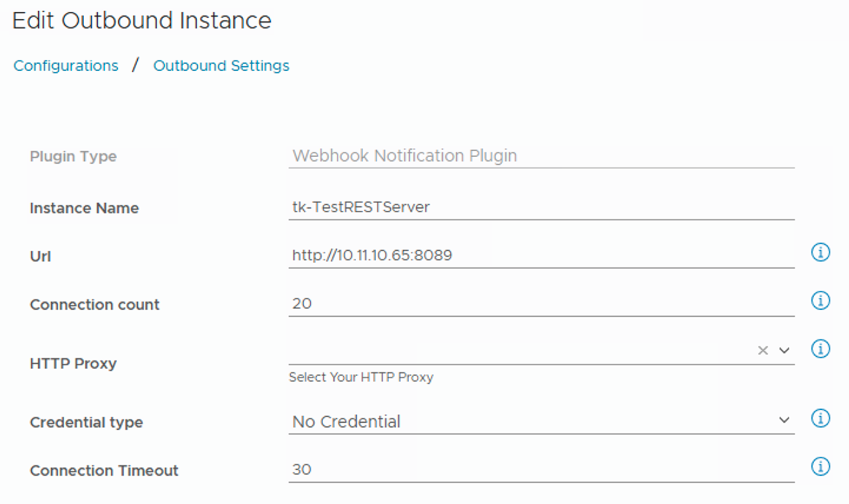Click the info icon beside the Url field
849x504 pixels.
click(820, 253)
